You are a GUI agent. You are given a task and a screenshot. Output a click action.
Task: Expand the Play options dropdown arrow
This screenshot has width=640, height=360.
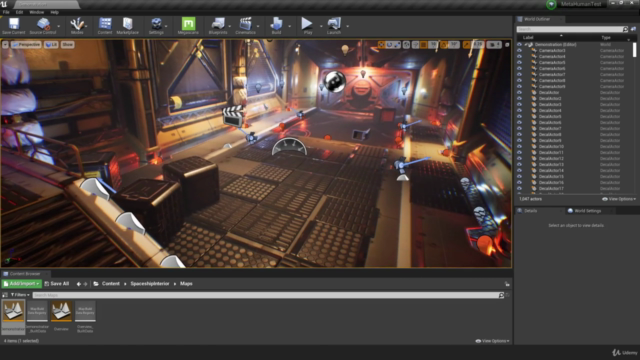(x=321, y=26)
